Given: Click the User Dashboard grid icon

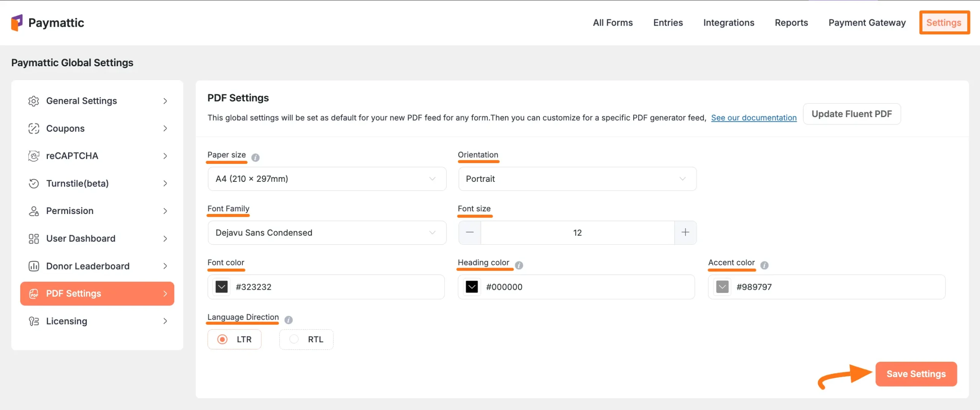Looking at the screenshot, I should 34,238.
